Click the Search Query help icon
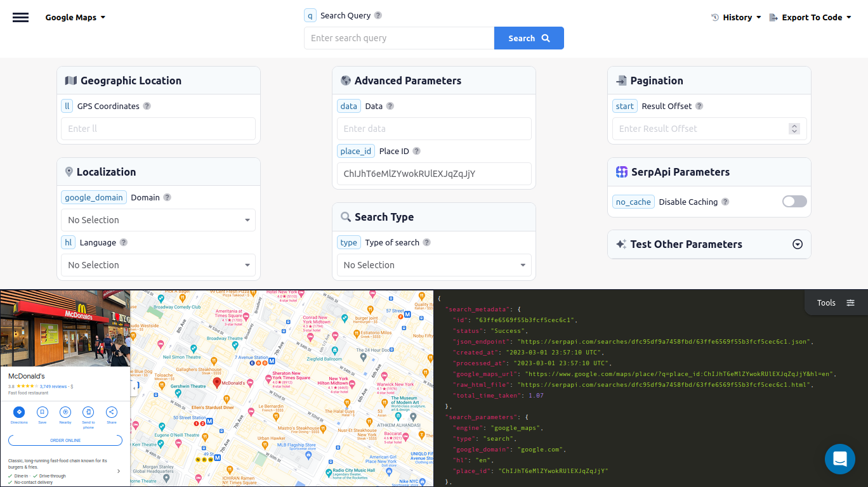 (x=378, y=15)
